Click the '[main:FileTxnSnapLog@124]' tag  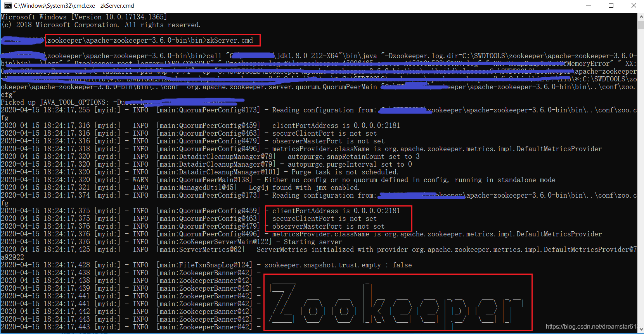[204, 265]
